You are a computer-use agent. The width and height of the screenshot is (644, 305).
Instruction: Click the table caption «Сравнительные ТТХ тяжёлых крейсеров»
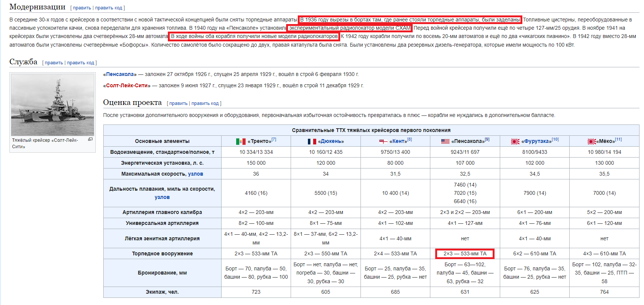coord(371,130)
